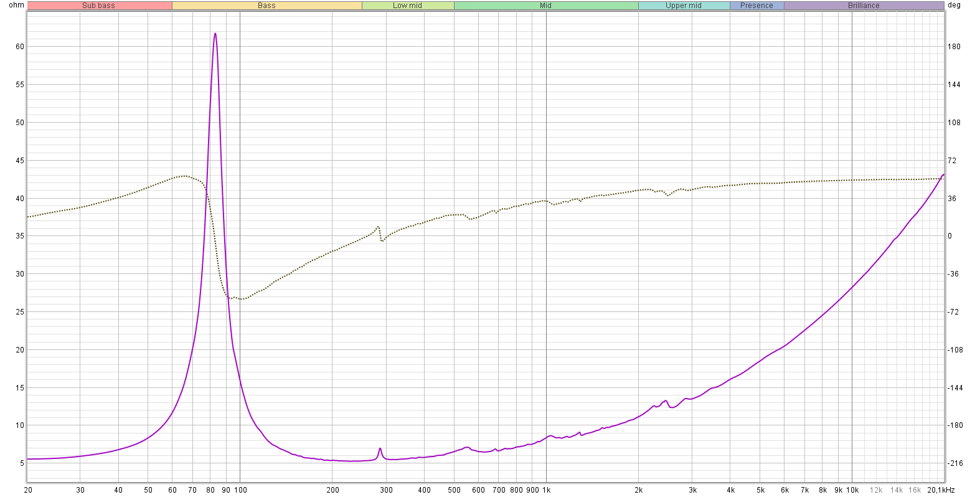This screenshot has height=497, width=980.
Task: Click the top of the purple impedance resonance peak
Action: click(215, 34)
